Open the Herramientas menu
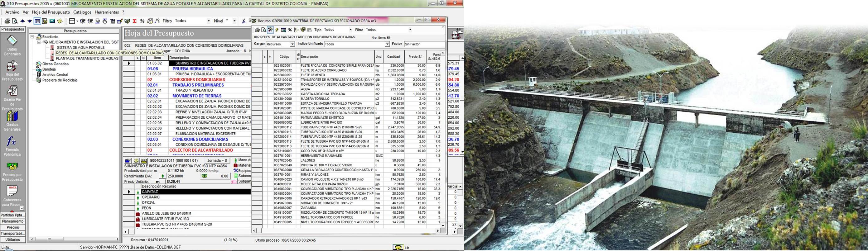Screen dimensions: 868x251 tap(107, 12)
